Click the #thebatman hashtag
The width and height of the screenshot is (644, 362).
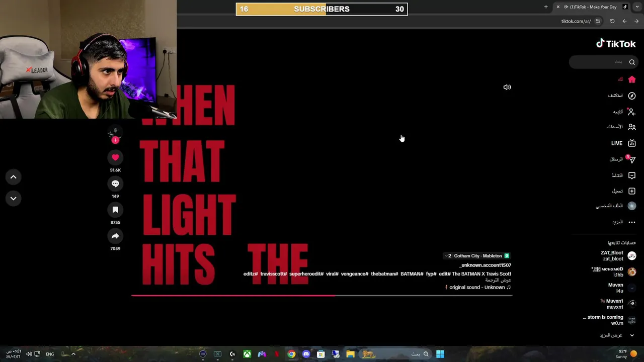click(384, 274)
